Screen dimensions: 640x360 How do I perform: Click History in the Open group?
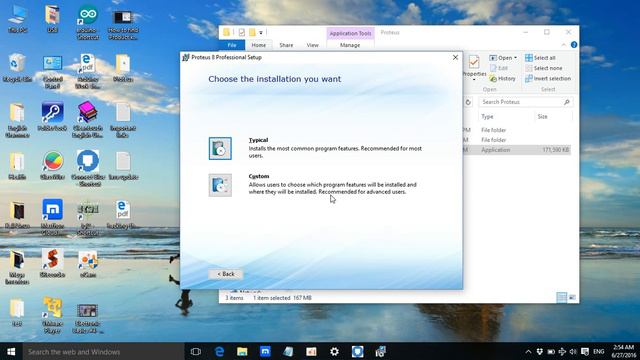[x=503, y=79]
